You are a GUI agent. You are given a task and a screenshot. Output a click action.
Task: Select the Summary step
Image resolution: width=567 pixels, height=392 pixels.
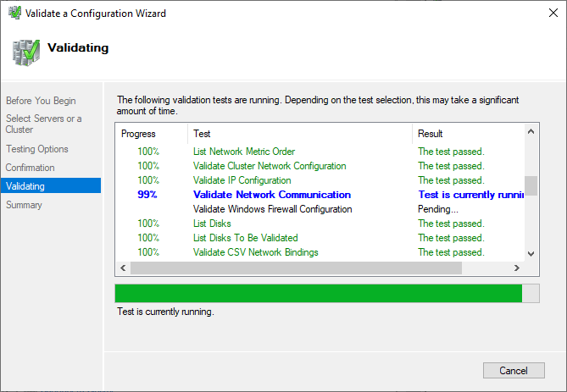coord(24,205)
